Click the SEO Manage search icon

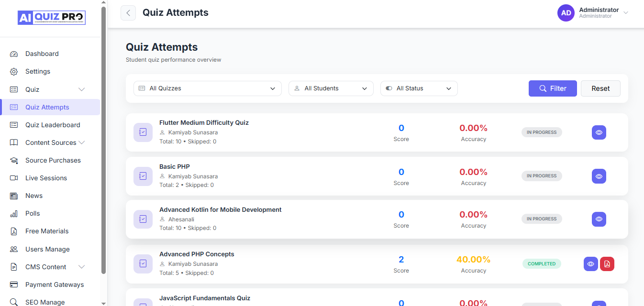[14, 302]
